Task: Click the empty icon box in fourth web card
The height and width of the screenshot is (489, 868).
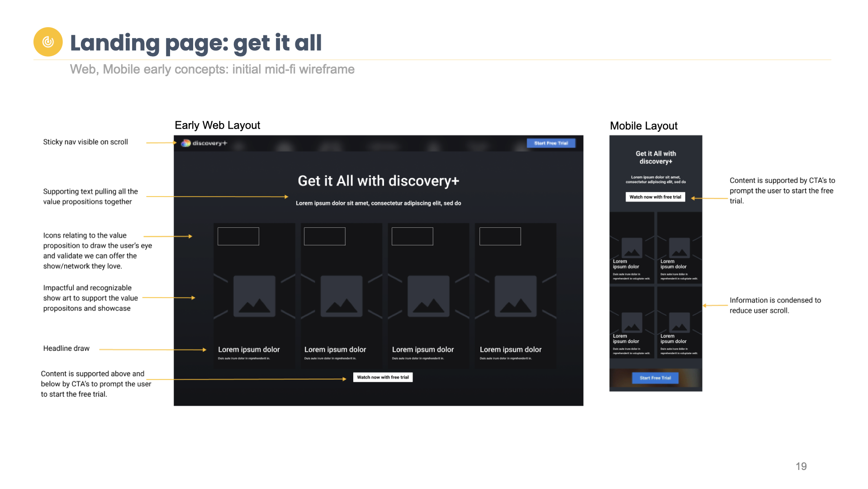Action: point(500,236)
